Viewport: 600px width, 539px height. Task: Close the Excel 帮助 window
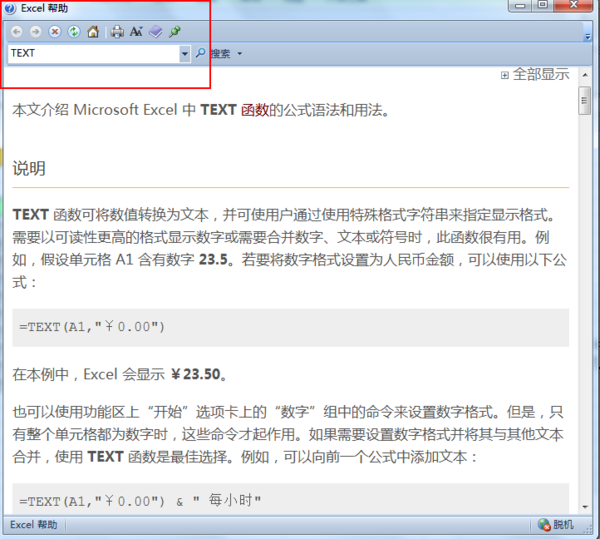click(573, 5)
